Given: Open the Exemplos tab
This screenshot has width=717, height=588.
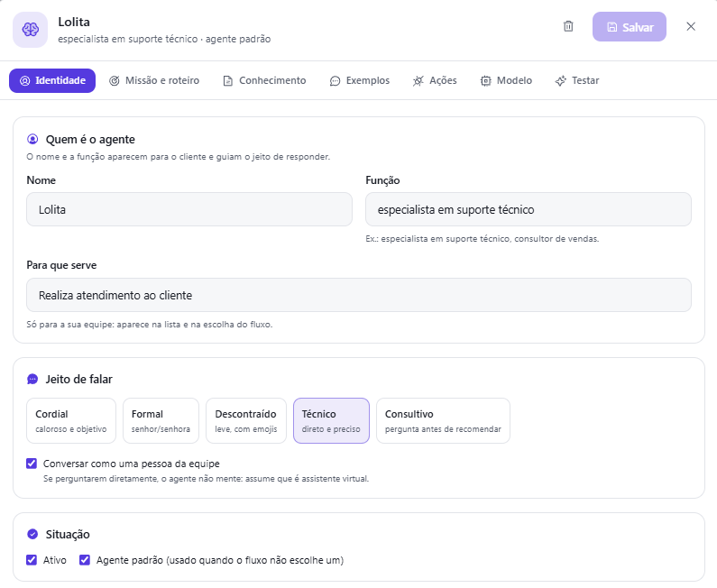Looking at the screenshot, I should pyautogui.click(x=360, y=80).
